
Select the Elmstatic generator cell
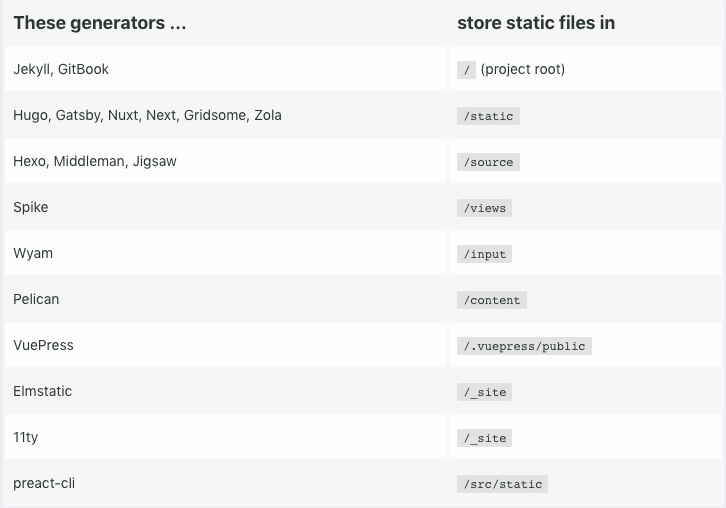pyautogui.click(x=43, y=391)
